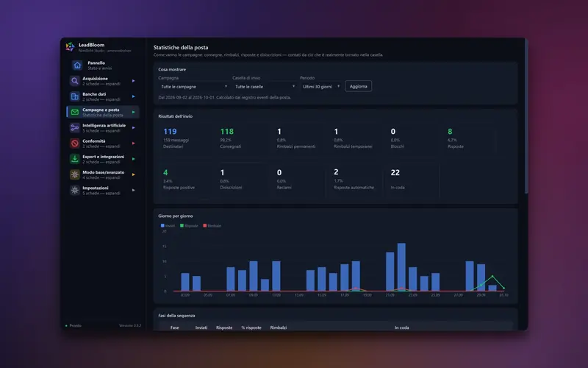Select the Conformità prohibition icon

pyautogui.click(x=75, y=143)
